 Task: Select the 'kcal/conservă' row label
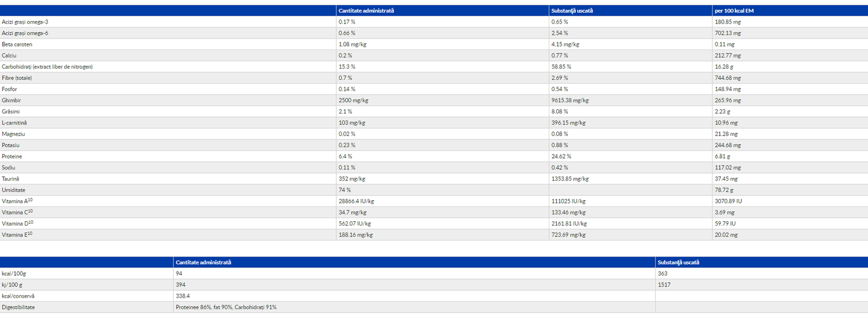[18, 296]
